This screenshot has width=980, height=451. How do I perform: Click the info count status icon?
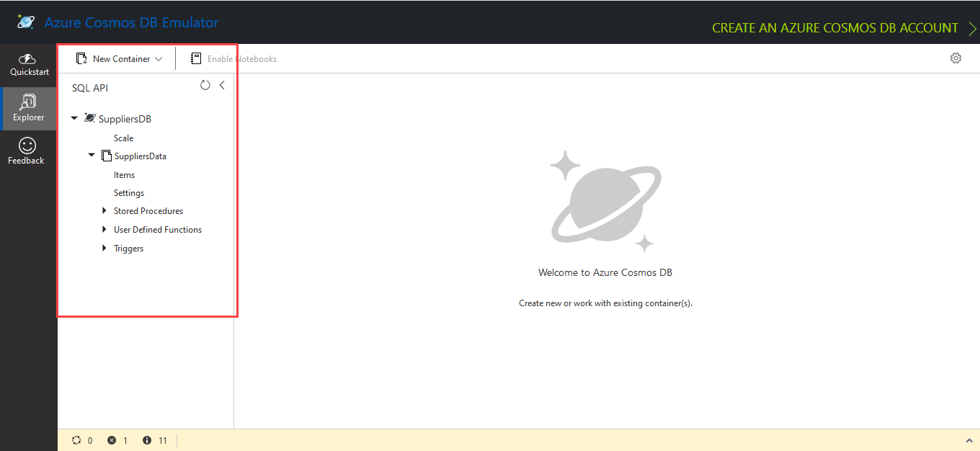(x=147, y=440)
